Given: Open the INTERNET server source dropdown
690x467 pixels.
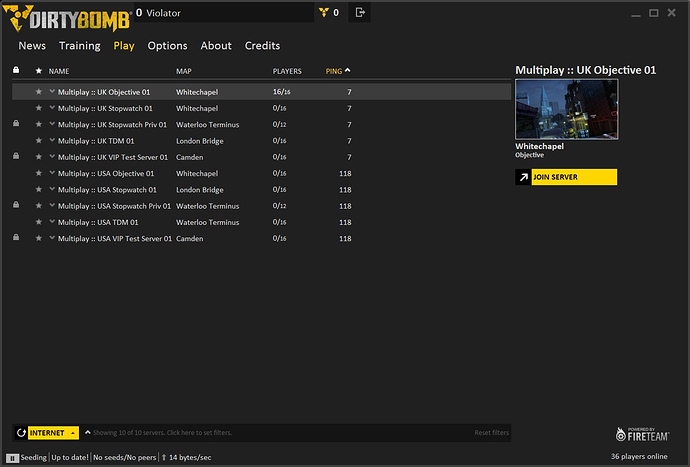Looking at the screenshot, I should coord(73,433).
